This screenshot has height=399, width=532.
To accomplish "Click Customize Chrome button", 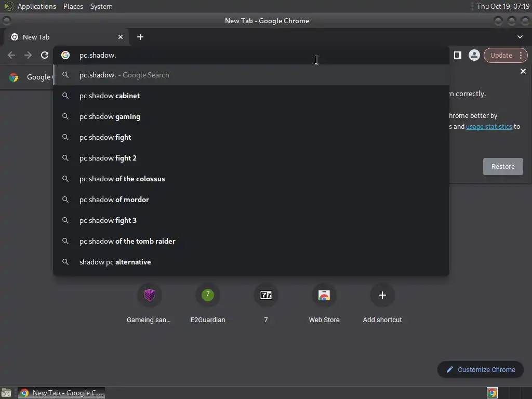I will [x=481, y=369].
